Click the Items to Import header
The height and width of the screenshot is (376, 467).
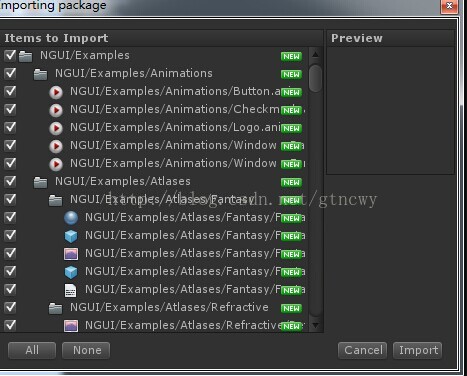pyautogui.click(x=56, y=38)
